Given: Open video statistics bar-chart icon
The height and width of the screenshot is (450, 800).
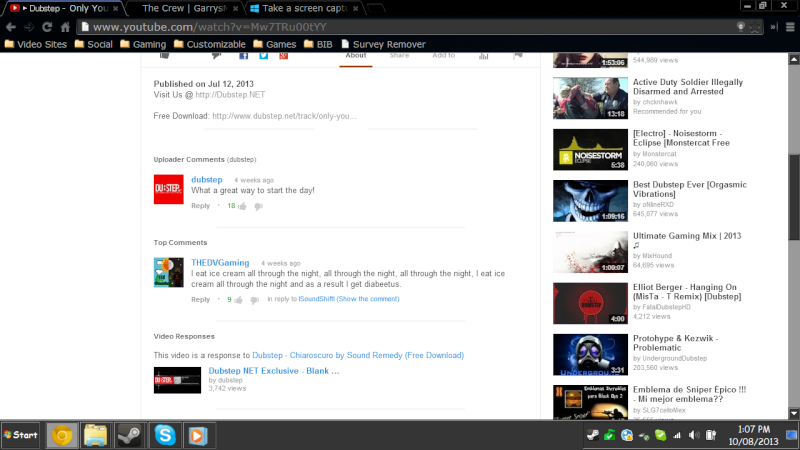Looking at the screenshot, I should coord(483,56).
